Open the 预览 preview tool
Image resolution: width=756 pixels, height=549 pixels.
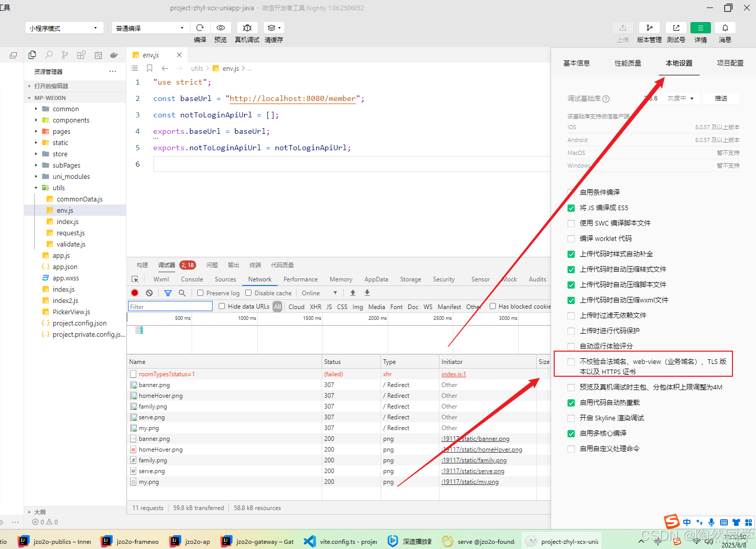pyautogui.click(x=221, y=28)
